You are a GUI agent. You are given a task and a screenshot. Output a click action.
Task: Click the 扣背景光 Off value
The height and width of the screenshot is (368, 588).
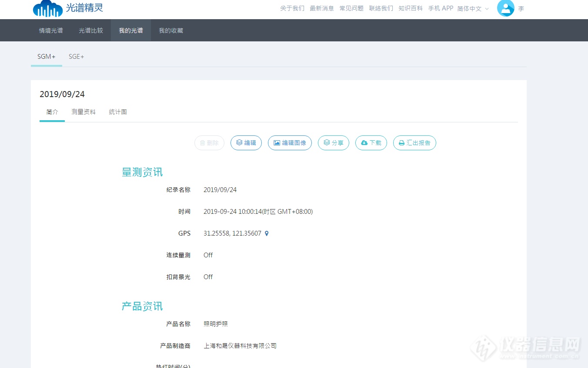tap(208, 277)
